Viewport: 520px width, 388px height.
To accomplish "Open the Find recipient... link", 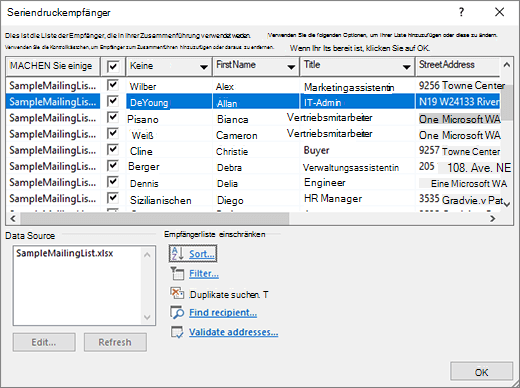I will coord(223,313).
